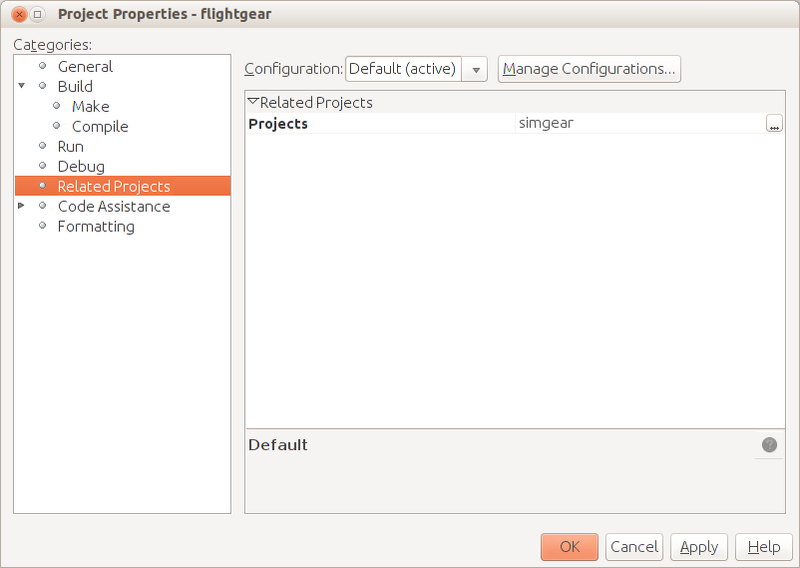Image resolution: width=800 pixels, height=568 pixels.
Task: Select the Build category
Action: [75, 86]
